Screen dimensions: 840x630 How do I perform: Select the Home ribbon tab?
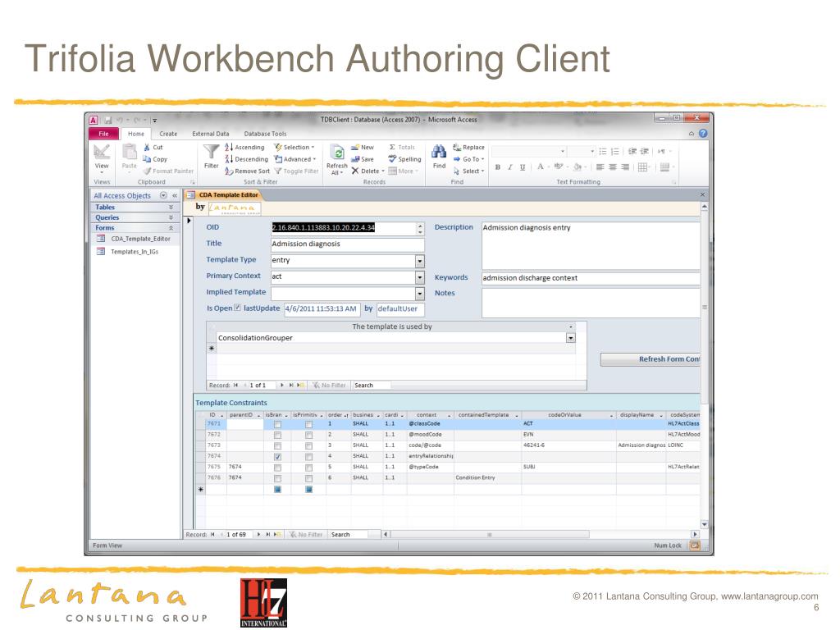[x=136, y=134]
